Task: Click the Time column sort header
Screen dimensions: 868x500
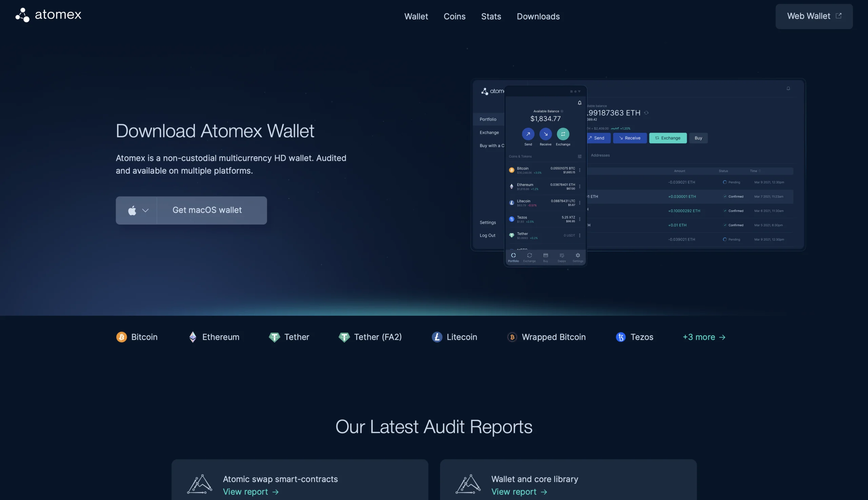Action: click(x=755, y=171)
